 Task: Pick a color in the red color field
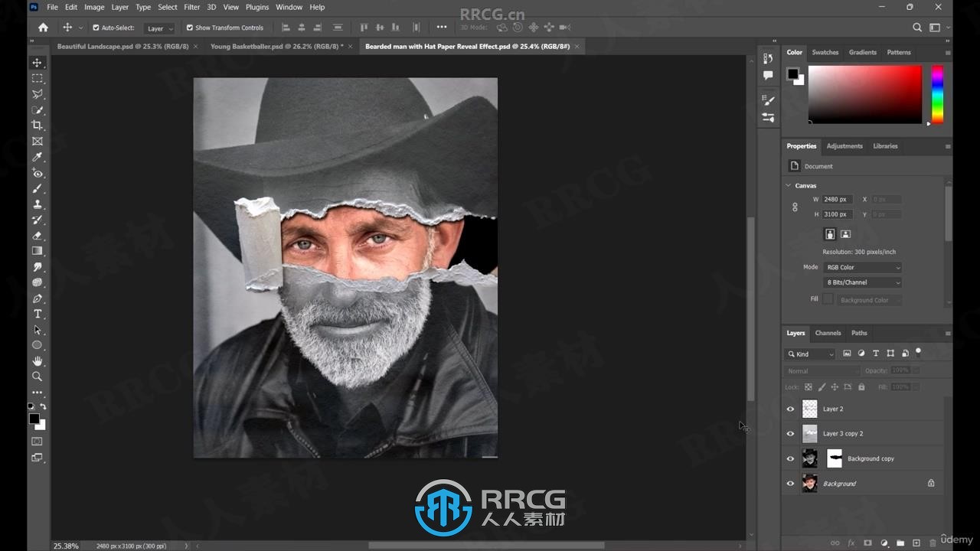click(x=865, y=94)
